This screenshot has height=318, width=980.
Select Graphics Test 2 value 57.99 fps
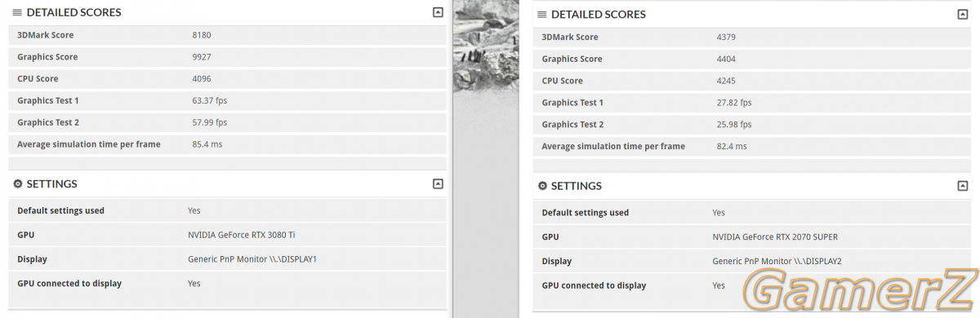(209, 122)
